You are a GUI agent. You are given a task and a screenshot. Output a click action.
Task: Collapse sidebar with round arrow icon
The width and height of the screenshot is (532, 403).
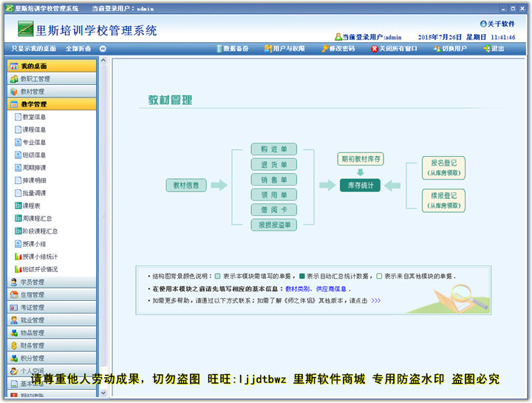[103, 49]
